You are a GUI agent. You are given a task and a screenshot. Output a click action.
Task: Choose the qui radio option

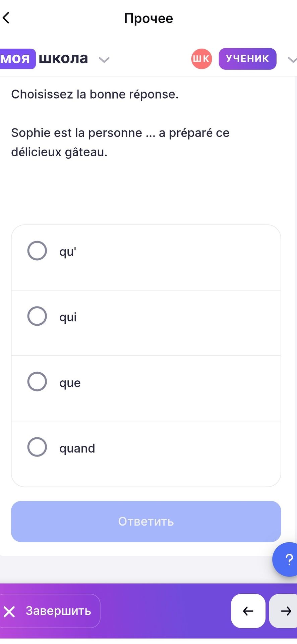[x=37, y=316]
